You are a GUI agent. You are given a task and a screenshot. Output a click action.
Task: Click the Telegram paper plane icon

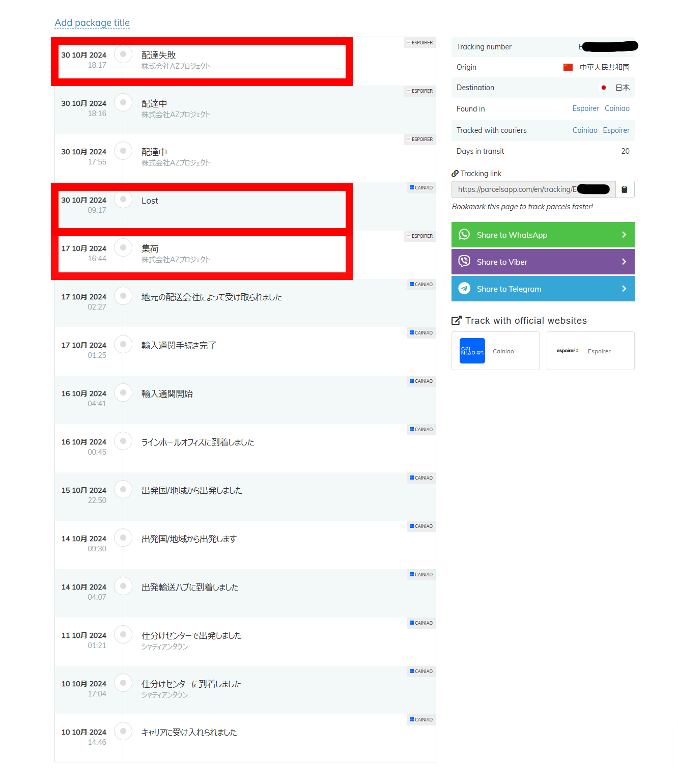coord(464,289)
